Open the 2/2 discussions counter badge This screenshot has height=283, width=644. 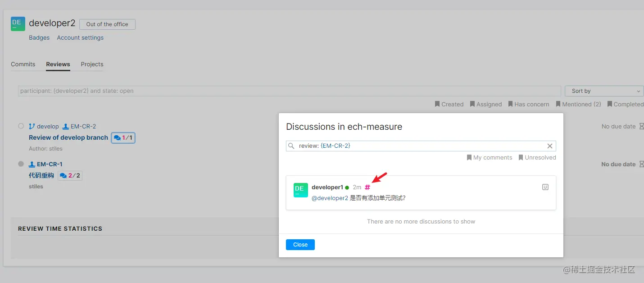pos(70,176)
